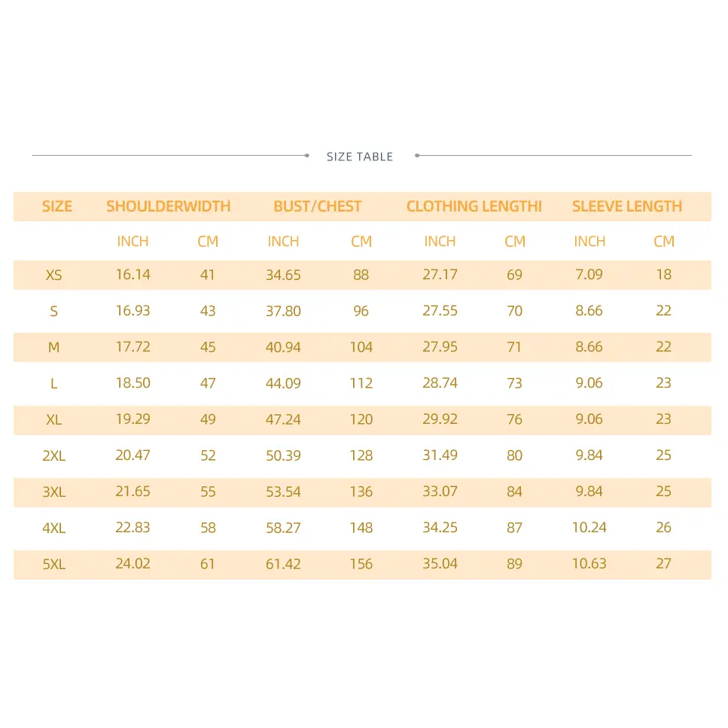Screen dimensions: 728x728
Task: Select the SIZE column header
Action: click(x=57, y=206)
